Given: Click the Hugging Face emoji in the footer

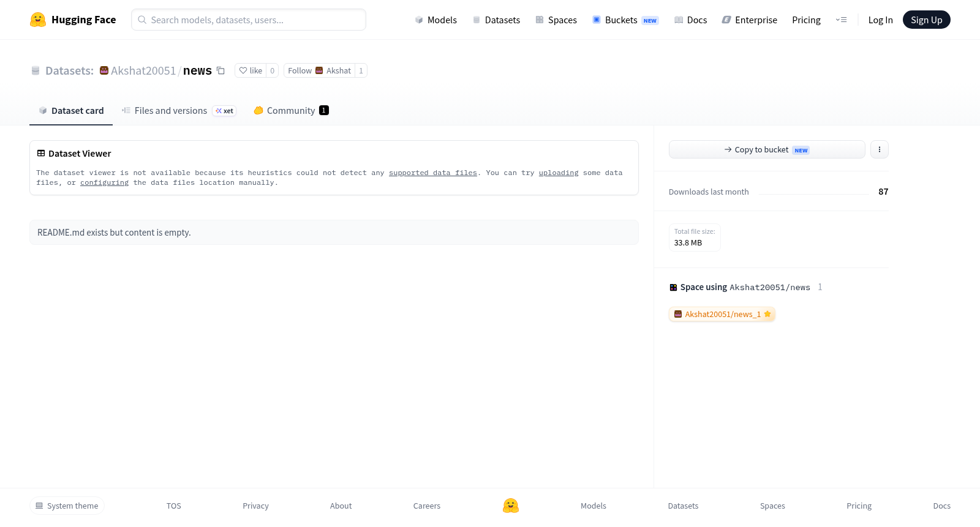Looking at the screenshot, I should tap(511, 506).
